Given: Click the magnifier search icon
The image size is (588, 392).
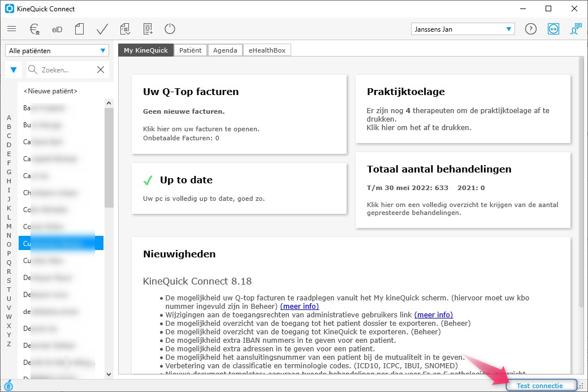Looking at the screenshot, I should (33, 70).
